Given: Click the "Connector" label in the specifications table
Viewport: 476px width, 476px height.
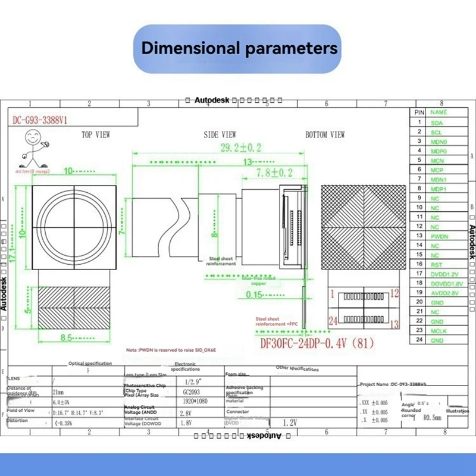Looking at the screenshot, I should click(x=237, y=412).
